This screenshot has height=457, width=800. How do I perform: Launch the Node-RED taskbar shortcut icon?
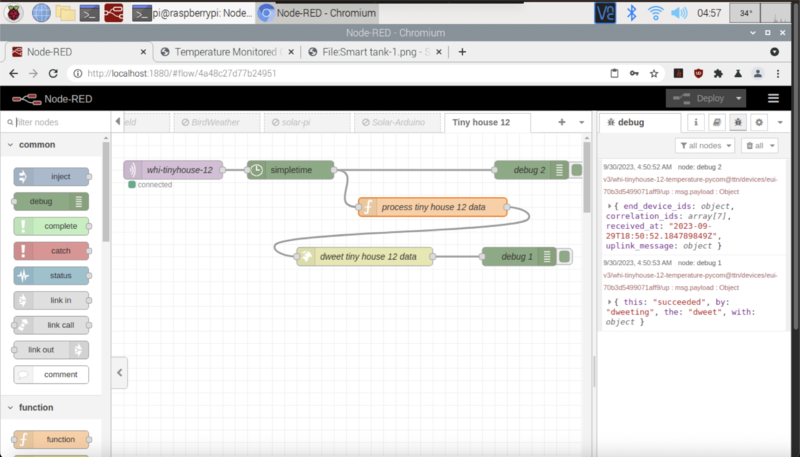[x=114, y=13]
